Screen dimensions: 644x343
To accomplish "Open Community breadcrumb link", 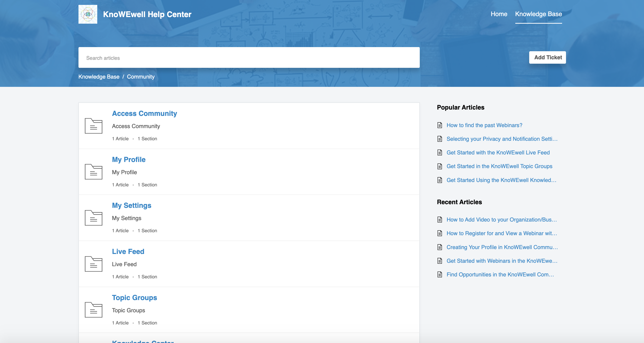I will point(141,77).
